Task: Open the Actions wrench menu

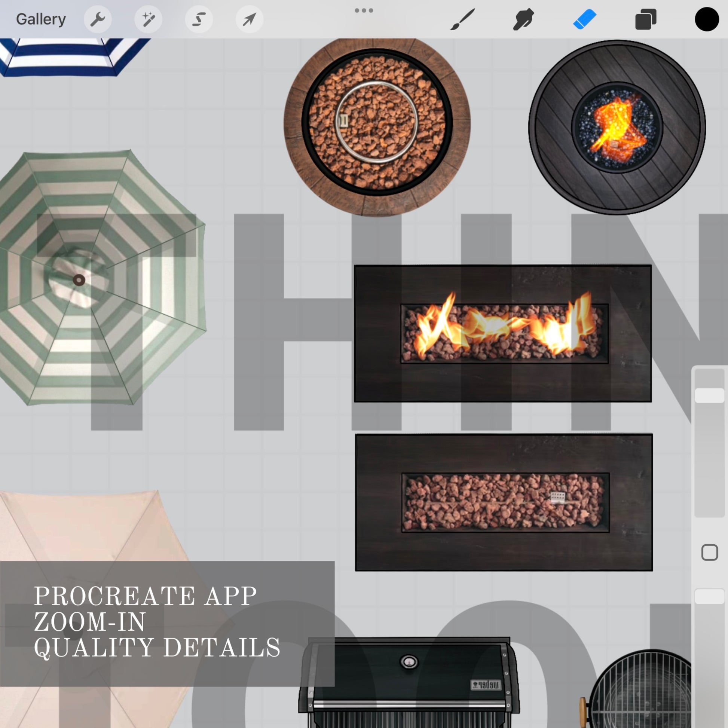Action: [98, 19]
